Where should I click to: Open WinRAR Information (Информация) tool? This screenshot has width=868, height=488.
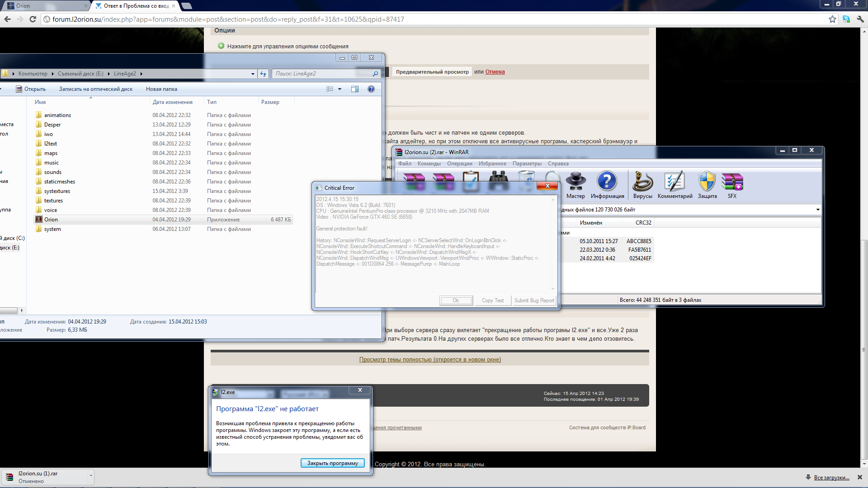pos(607,185)
